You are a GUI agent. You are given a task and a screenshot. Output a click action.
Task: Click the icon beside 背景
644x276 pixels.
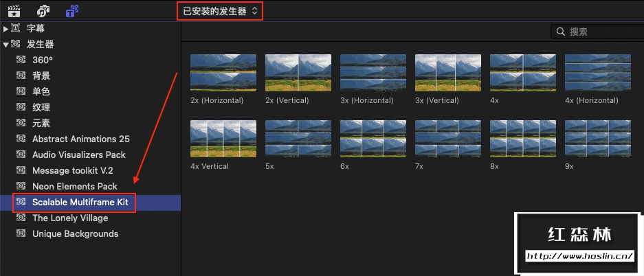click(x=21, y=76)
